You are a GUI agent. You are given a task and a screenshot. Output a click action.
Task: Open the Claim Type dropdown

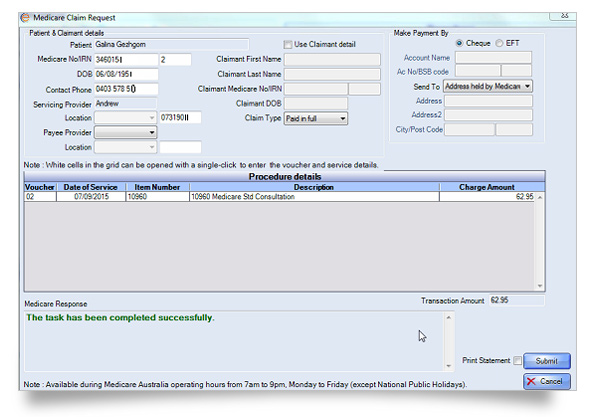316,118
